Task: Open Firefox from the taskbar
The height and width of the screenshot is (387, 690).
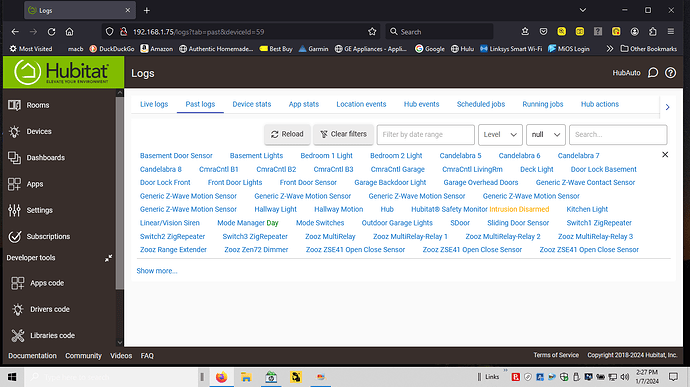Action: click(x=221, y=377)
